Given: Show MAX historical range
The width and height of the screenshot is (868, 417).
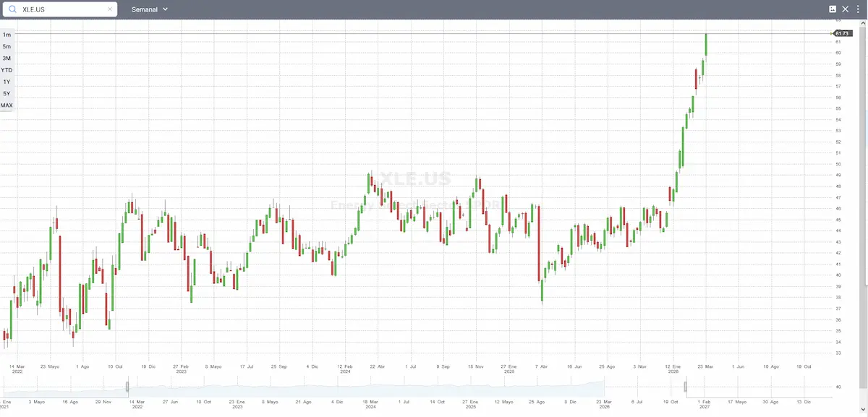Looking at the screenshot, I should click(x=7, y=106).
